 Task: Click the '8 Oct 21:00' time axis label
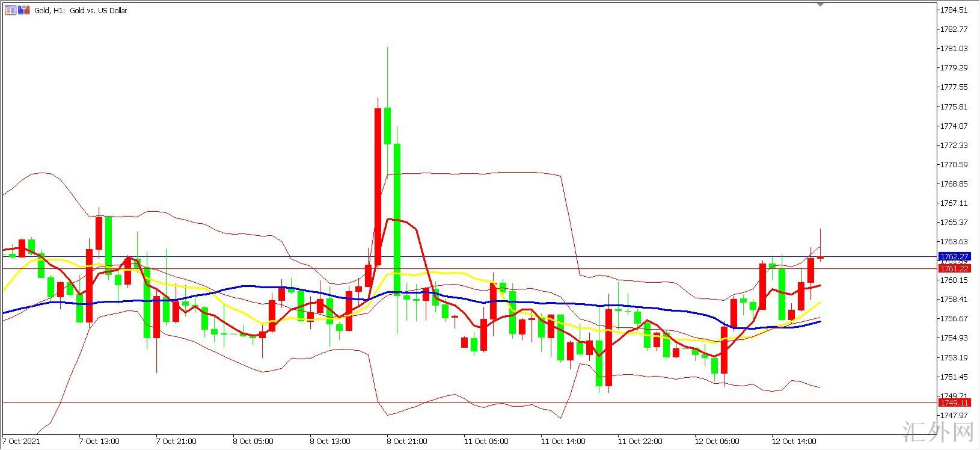(407, 441)
